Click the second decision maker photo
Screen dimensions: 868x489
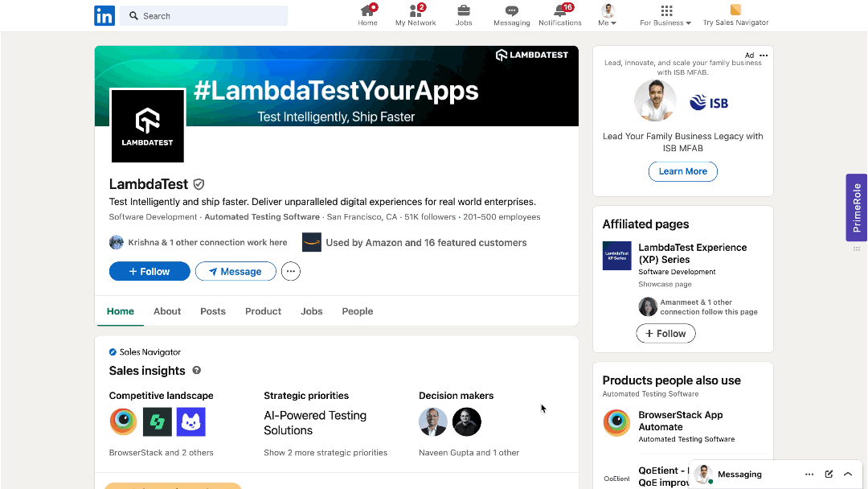[467, 422]
